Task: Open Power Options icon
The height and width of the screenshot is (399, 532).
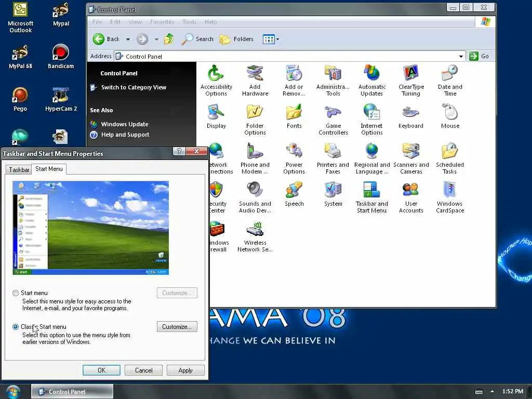Action: point(294,159)
